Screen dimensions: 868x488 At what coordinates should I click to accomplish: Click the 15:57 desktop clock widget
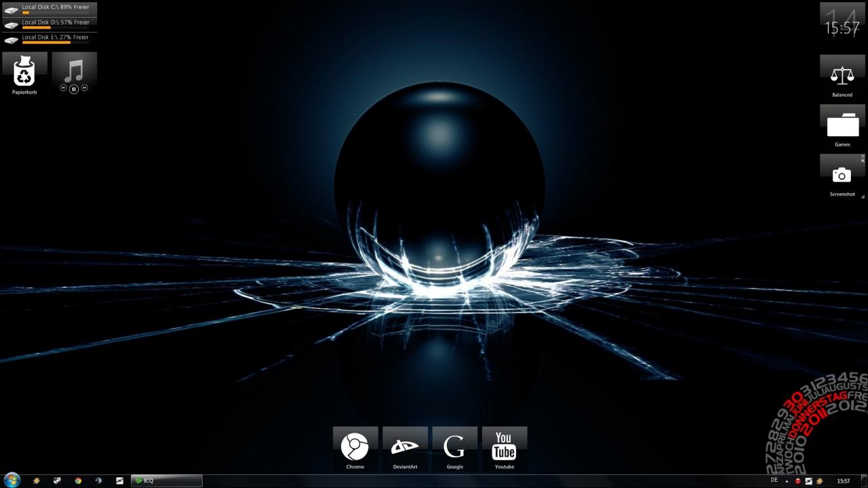[x=842, y=24]
